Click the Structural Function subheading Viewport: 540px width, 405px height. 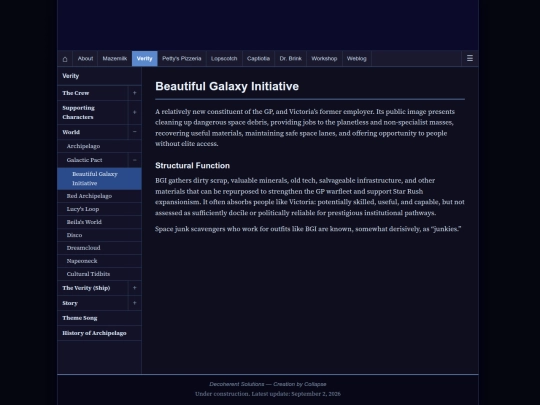tap(192, 166)
